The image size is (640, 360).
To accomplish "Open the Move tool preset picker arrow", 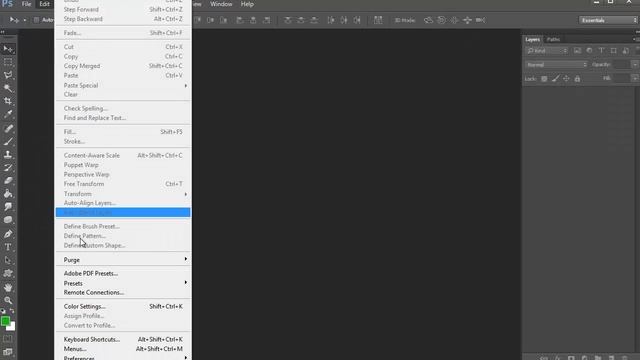I will 24,20.
